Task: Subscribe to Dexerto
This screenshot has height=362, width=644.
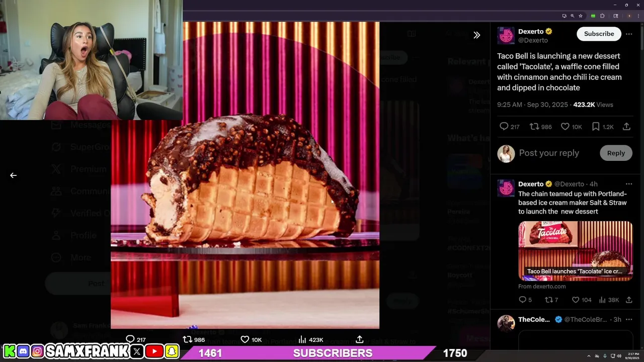Action: [599, 34]
